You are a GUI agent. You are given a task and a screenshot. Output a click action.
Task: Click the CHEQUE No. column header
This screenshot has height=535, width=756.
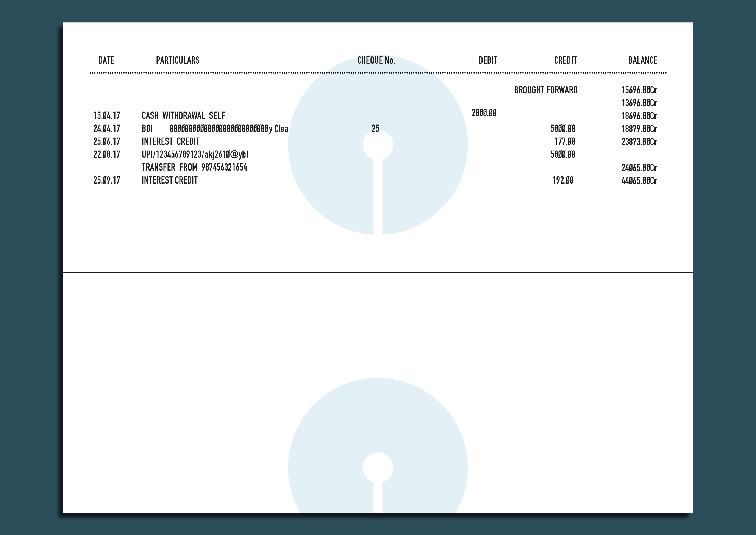[x=376, y=60]
